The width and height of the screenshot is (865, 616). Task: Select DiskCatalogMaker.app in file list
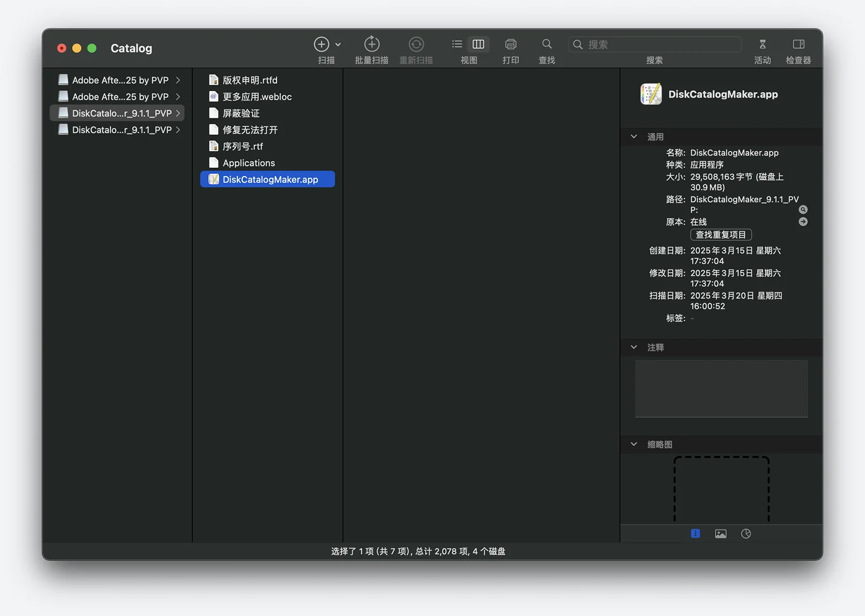[268, 179]
